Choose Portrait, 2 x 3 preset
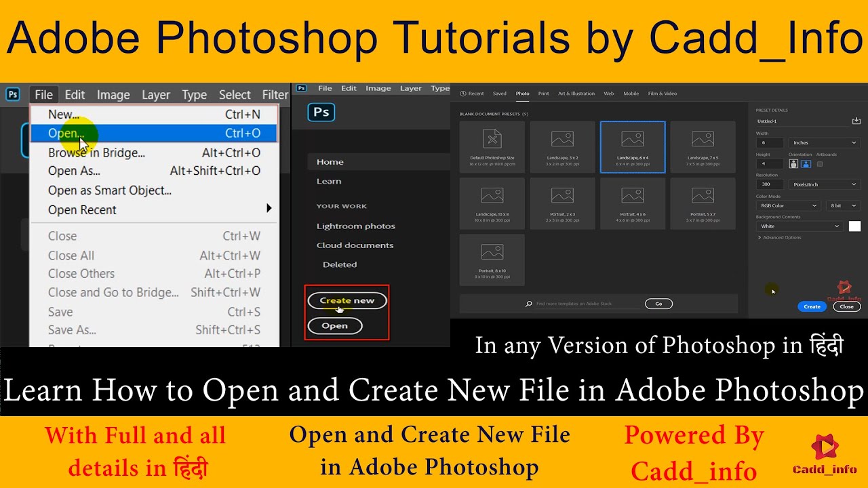The image size is (868, 488). (562, 203)
